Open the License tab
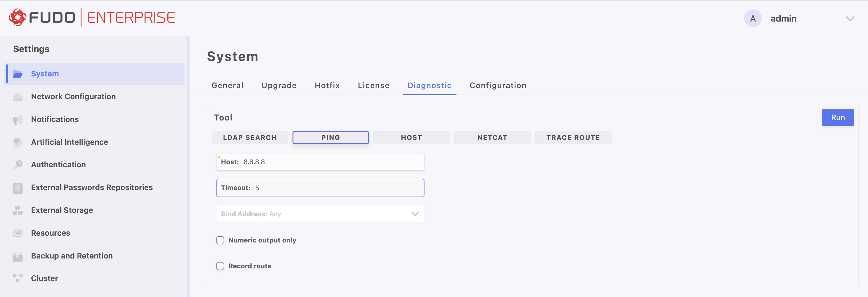The height and width of the screenshot is (297, 868). [x=373, y=85]
